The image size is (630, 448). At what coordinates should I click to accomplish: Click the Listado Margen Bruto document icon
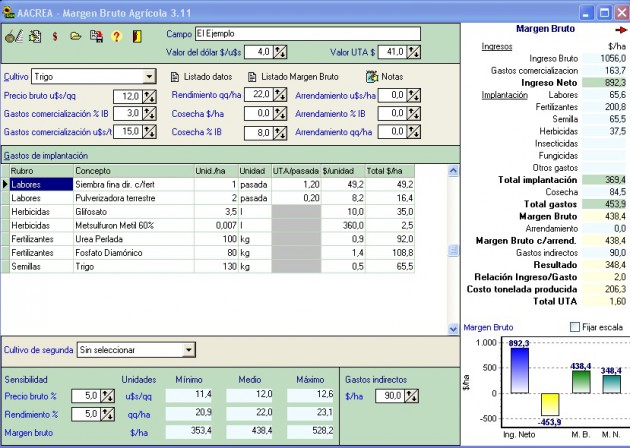click(x=252, y=76)
